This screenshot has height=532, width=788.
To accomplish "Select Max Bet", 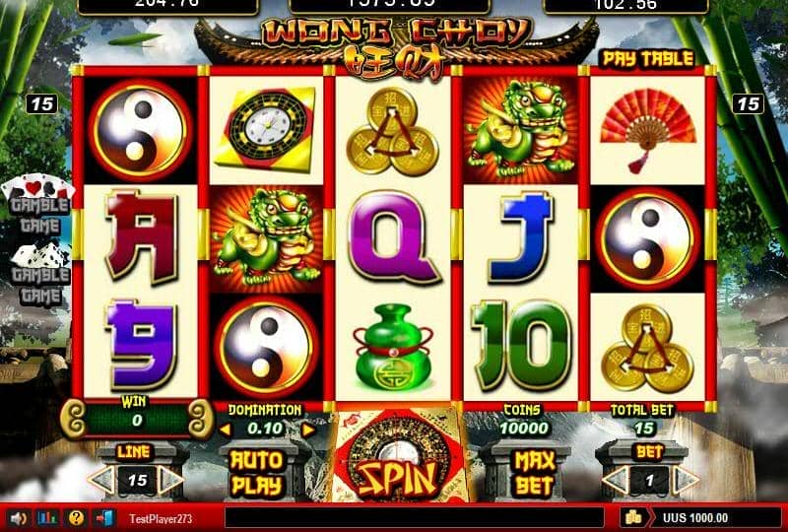I will click(535, 473).
